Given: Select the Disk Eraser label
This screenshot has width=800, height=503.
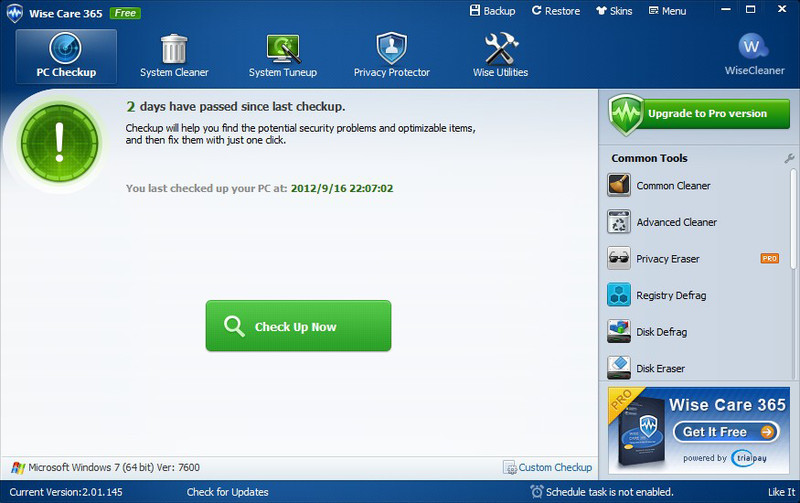Looking at the screenshot, I should pyautogui.click(x=660, y=368).
